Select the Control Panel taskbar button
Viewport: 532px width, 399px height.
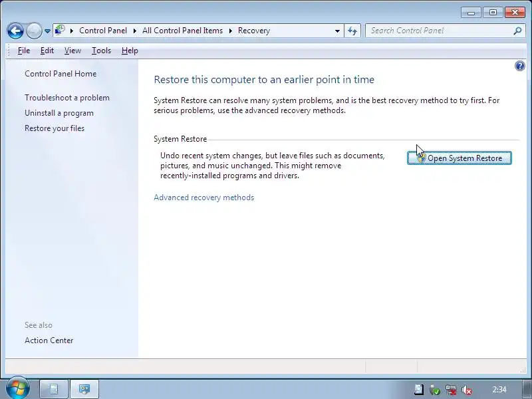(84, 389)
